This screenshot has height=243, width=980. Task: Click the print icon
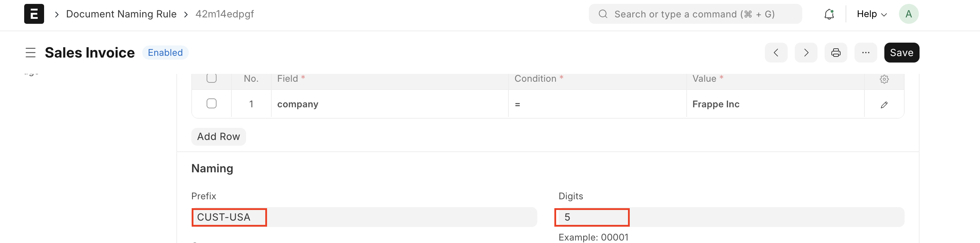835,53
